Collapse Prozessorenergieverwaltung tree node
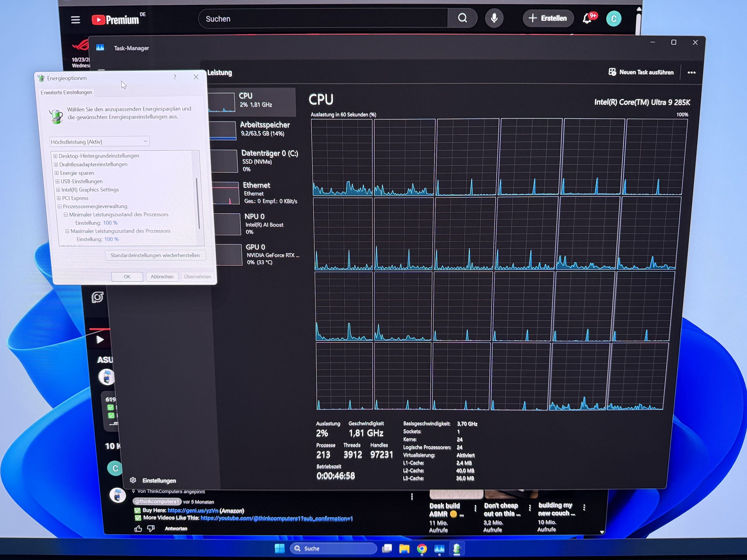 tap(59, 206)
